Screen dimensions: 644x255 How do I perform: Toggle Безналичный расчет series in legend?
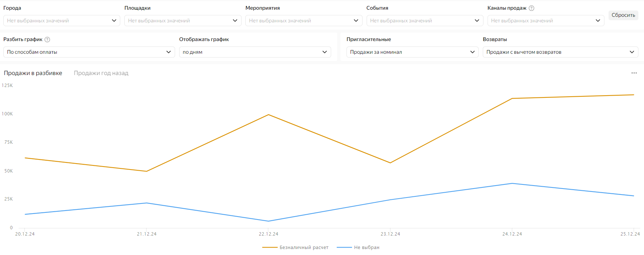tap(295, 248)
